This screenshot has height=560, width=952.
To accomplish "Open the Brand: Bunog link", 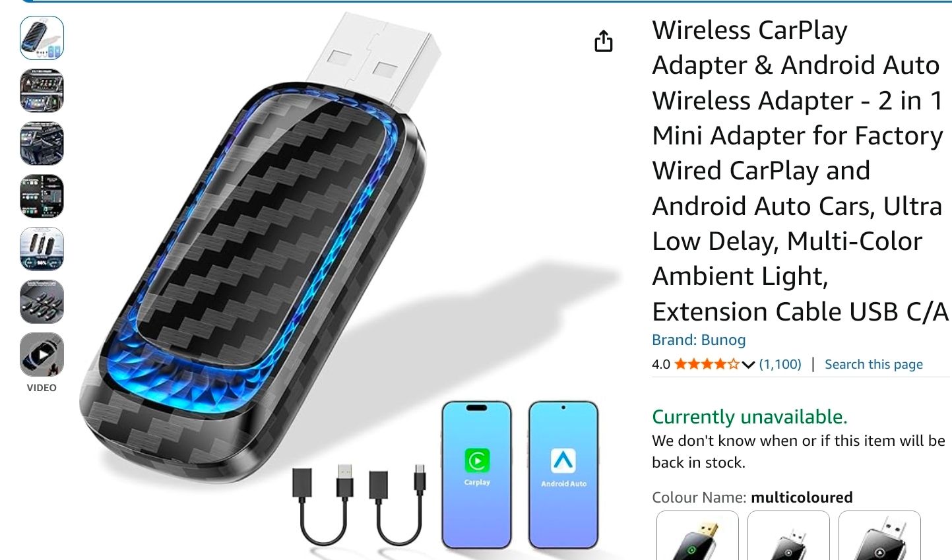I will coord(699,340).
